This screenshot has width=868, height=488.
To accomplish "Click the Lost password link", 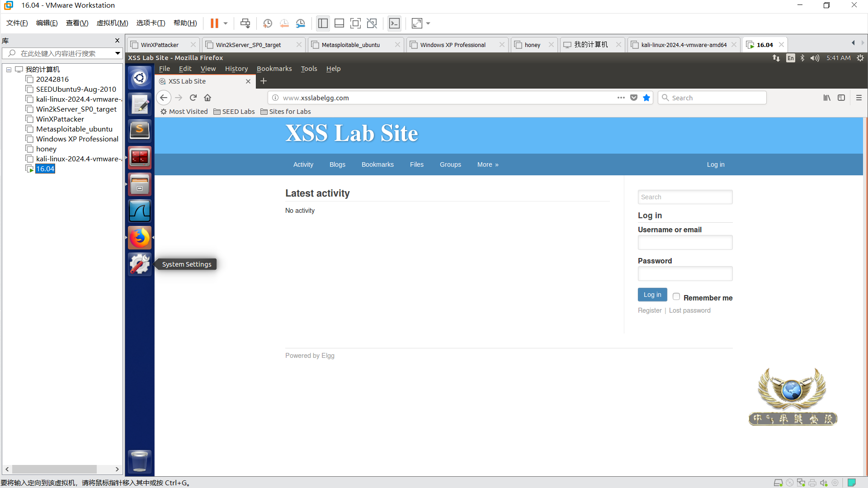I will click(x=689, y=310).
